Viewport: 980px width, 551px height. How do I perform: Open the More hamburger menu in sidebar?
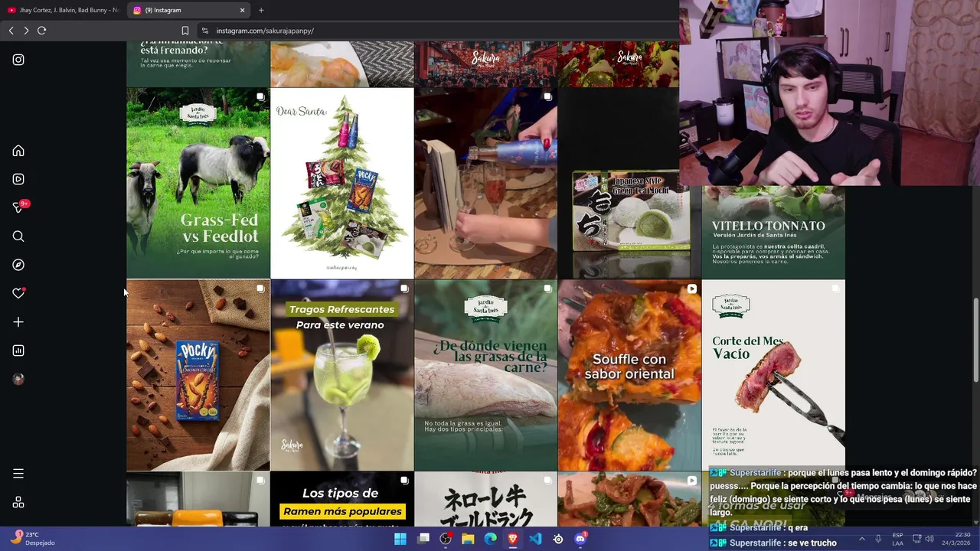[18, 474]
